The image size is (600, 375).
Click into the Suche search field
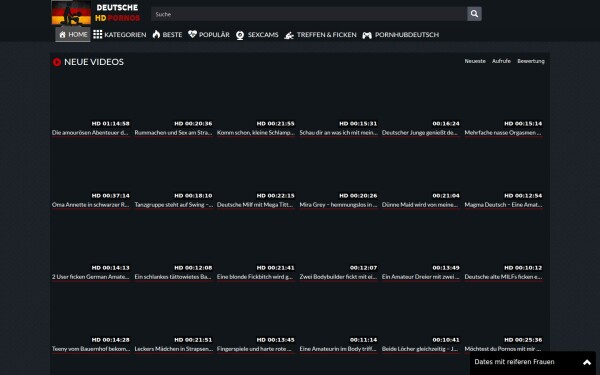[309, 14]
